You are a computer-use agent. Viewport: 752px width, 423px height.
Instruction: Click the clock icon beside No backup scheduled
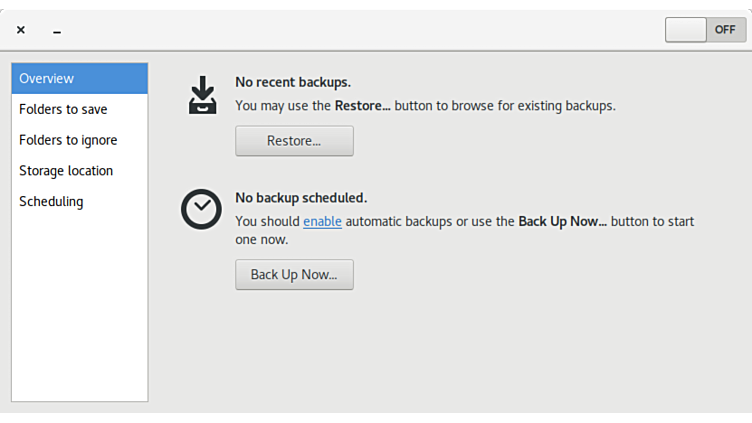coord(201,209)
